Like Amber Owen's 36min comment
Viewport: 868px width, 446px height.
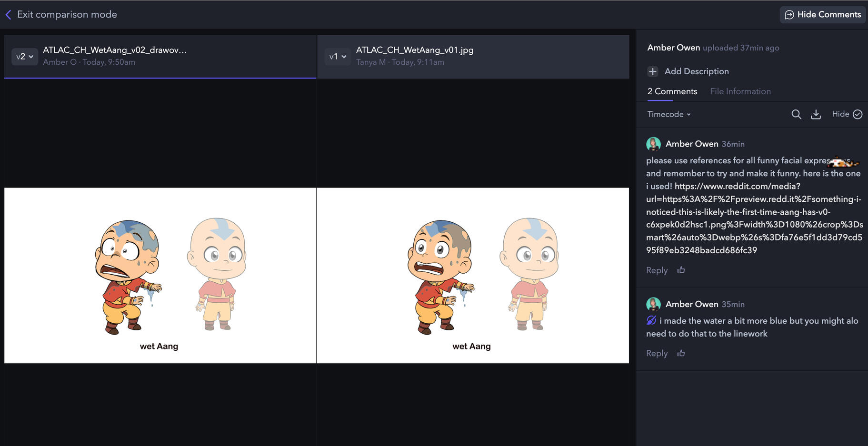point(681,270)
